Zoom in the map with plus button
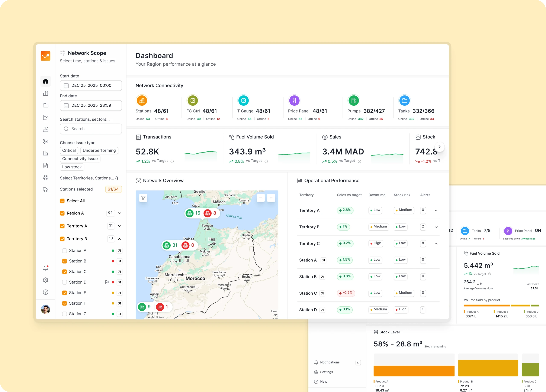The width and height of the screenshot is (546, 392). tap(271, 198)
